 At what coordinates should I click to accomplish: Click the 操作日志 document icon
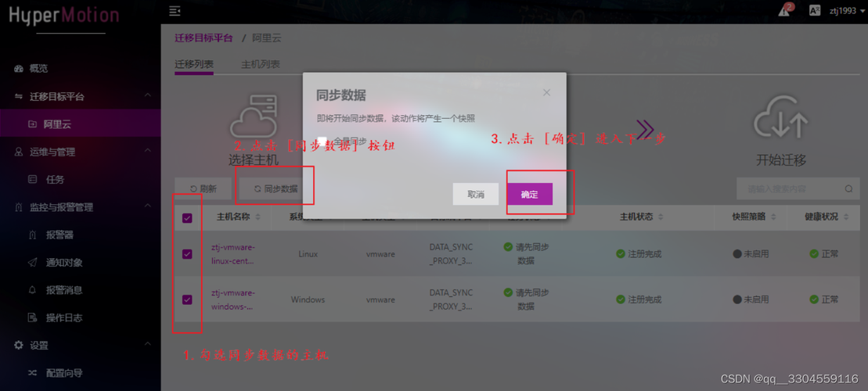point(33,318)
